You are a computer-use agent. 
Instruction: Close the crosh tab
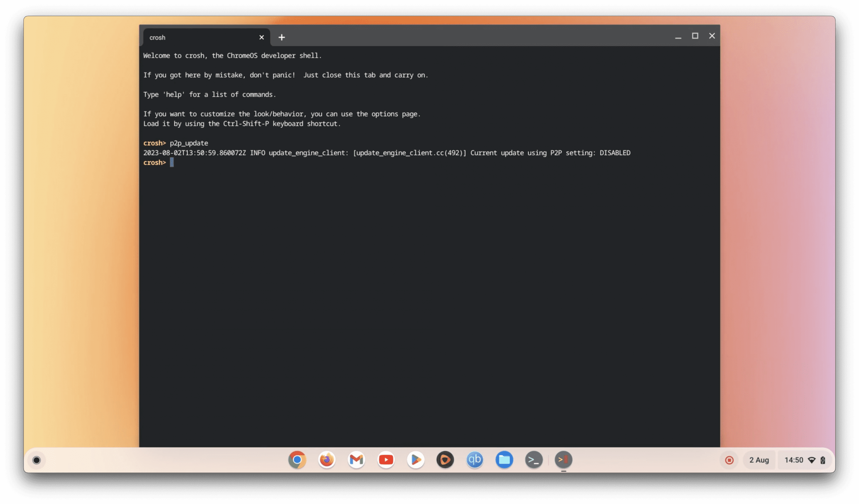click(x=261, y=37)
